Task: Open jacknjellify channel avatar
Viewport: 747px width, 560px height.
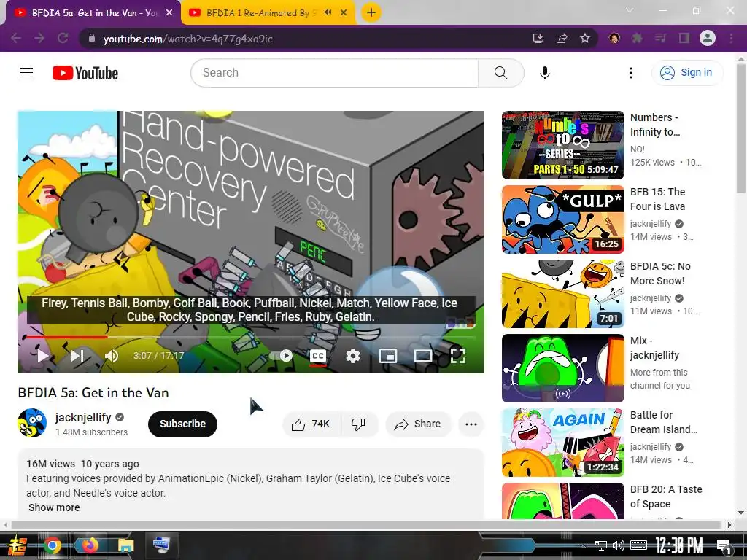Action: tap(32, 423)
